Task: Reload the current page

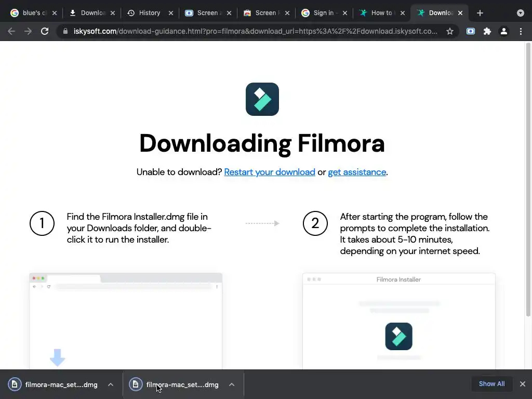Action: click(45, 31)
